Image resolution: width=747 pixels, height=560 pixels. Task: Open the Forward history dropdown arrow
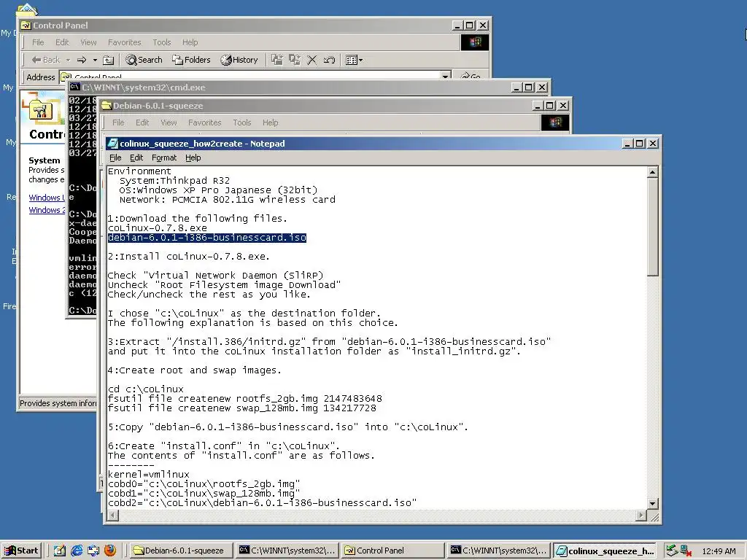click(95, 60)
